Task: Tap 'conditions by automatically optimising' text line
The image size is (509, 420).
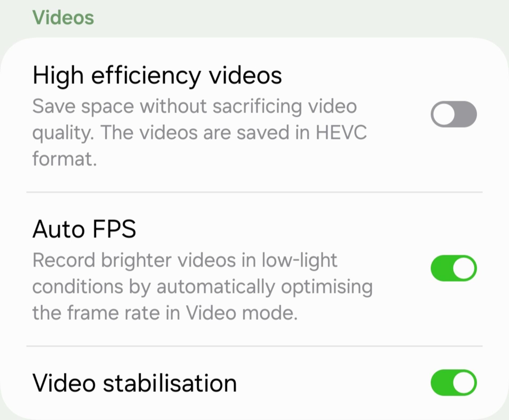Action: coord(203,287)
